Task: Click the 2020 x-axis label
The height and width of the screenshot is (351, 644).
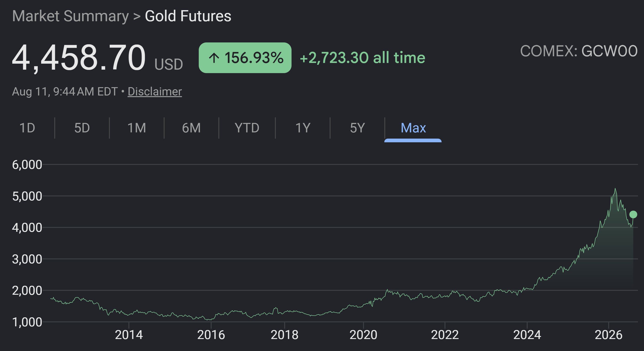Action: tap(363, 335)
